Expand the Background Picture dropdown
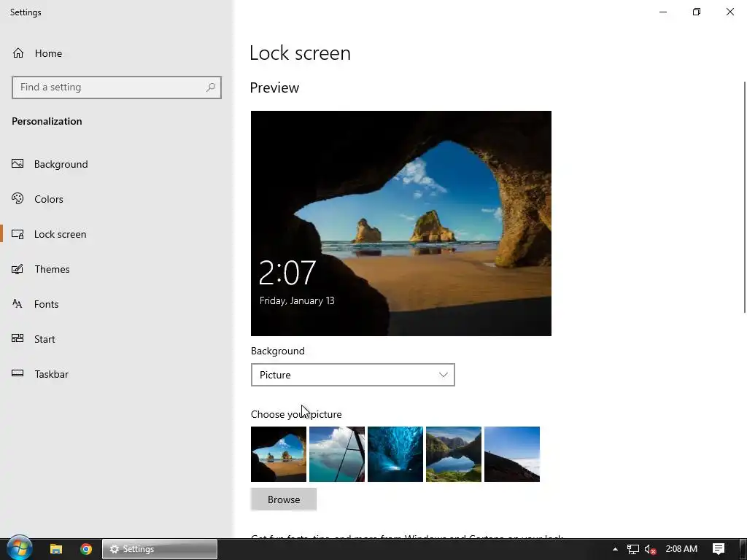Screen dimensions: 747x560 [353, 375]
